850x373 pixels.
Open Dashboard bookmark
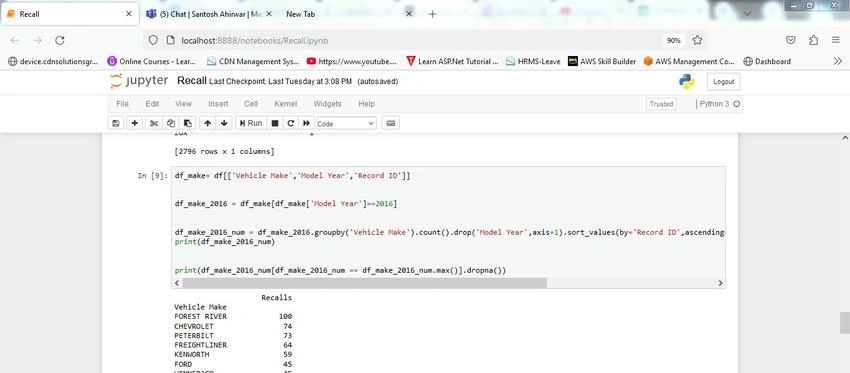(767, 61)
